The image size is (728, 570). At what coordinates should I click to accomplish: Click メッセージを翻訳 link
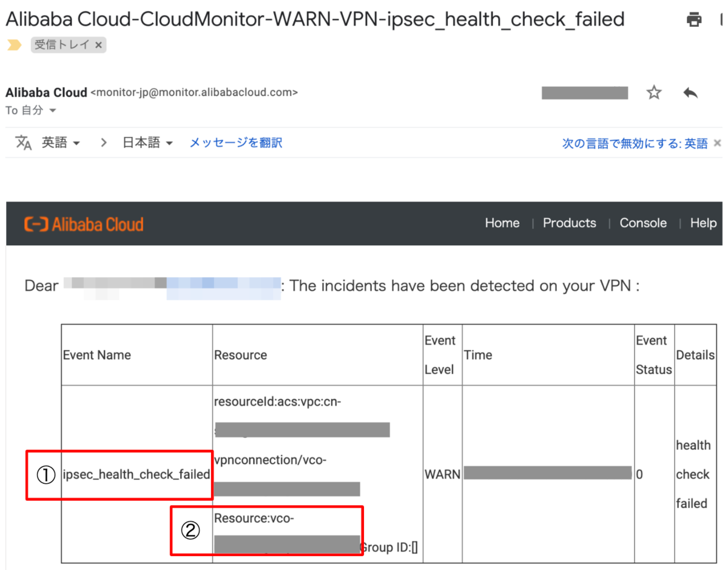(236, 143)
